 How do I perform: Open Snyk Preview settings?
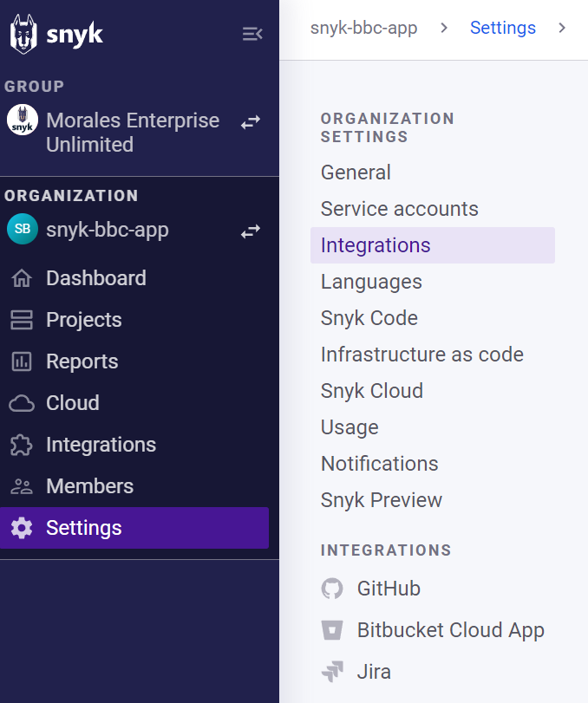(382, 500)
